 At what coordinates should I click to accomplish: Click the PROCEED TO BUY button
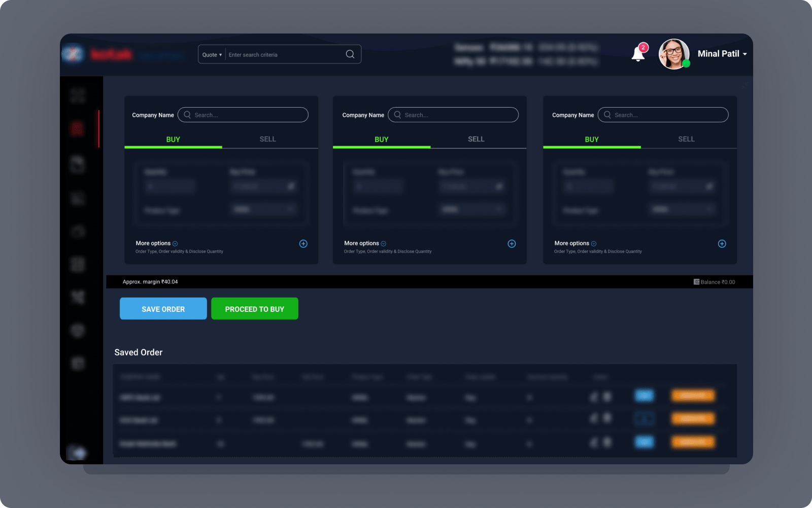point(255,309)
